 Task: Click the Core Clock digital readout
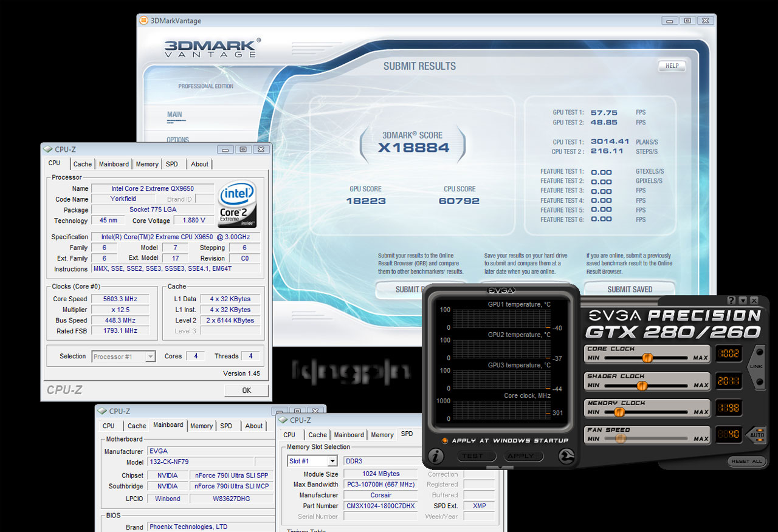click(x=728, y=354)
